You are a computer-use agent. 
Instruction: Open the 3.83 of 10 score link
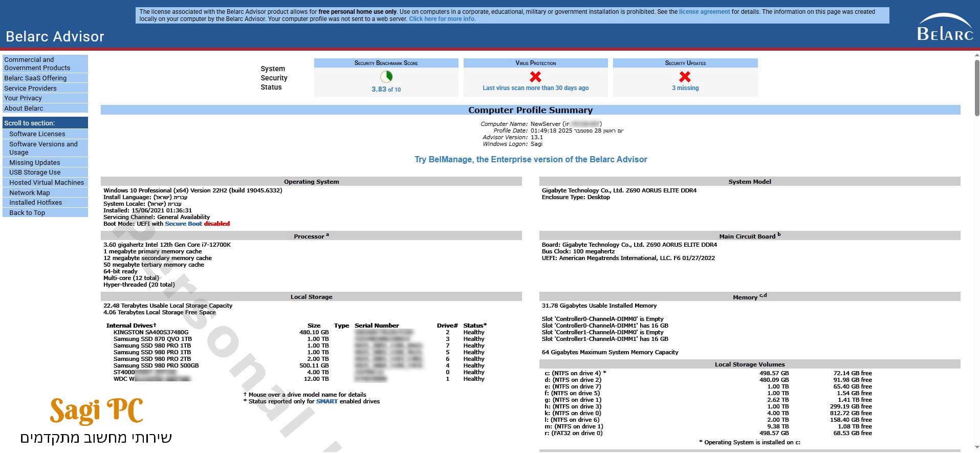(x=386, y=89)
